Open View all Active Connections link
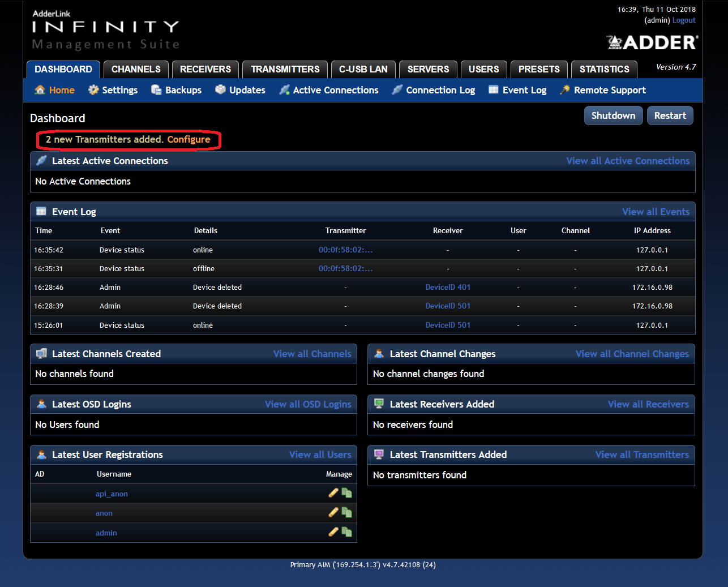 pos(628,161)
